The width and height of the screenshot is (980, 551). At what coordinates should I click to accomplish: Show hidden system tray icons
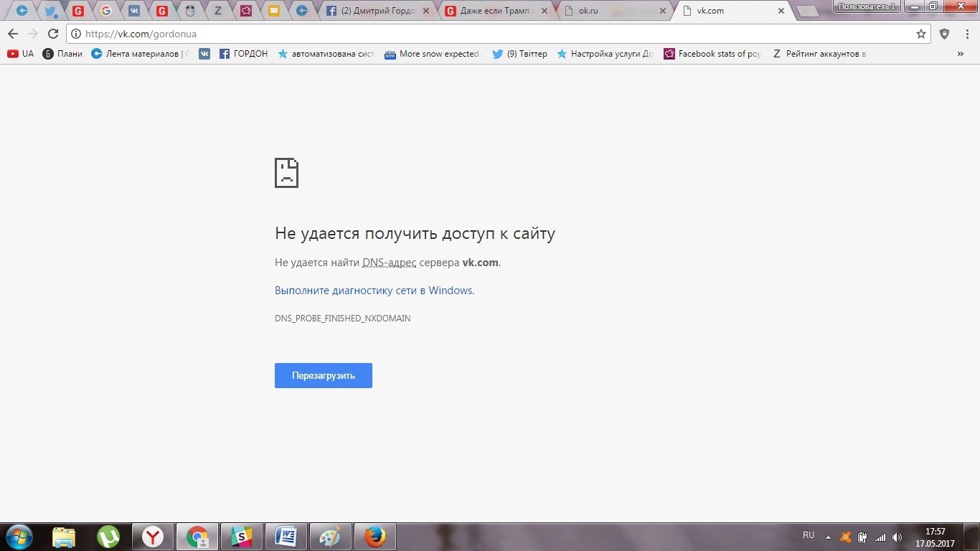tap(828, 537)
